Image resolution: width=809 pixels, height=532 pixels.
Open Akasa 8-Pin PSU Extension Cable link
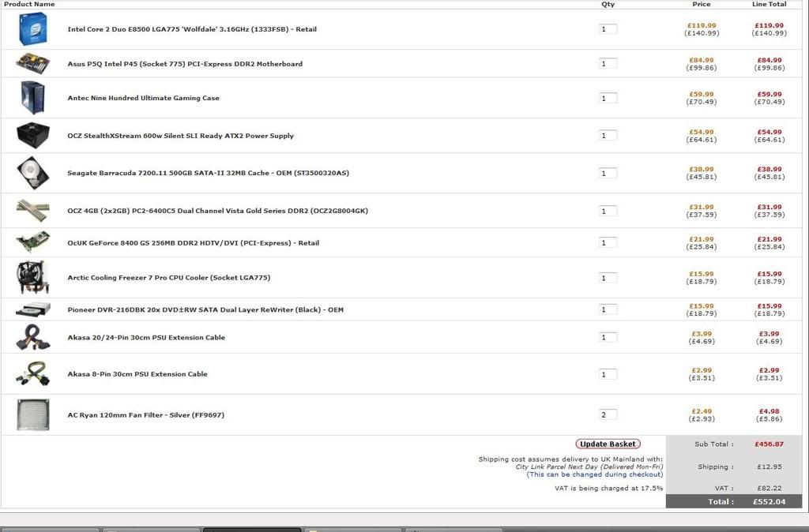point(137,374)
